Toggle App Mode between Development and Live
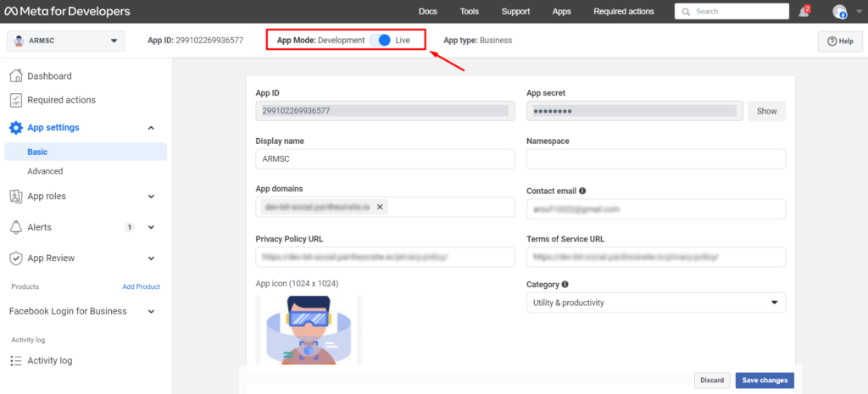 point(381,41)
